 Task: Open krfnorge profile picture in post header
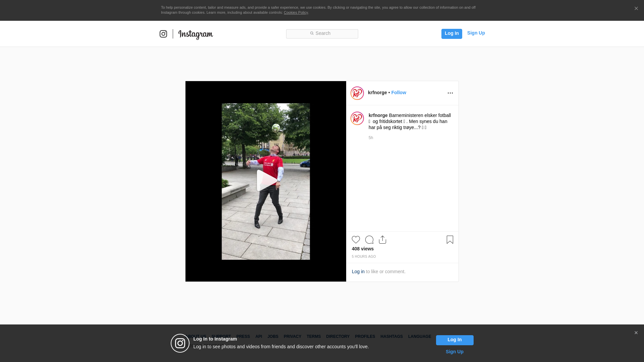[x=357, y=93]
